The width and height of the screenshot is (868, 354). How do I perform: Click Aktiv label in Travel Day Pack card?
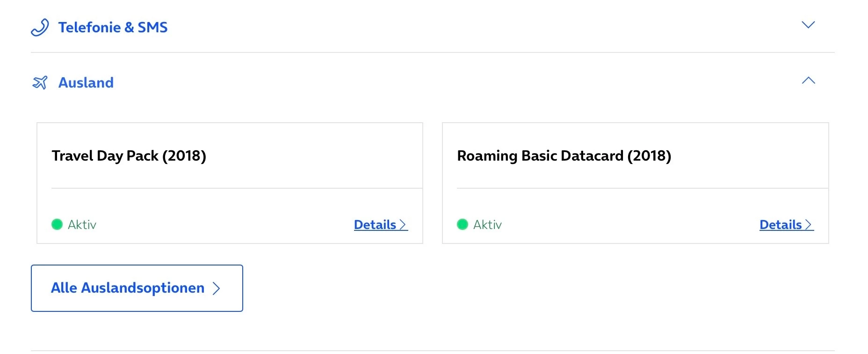(82, 225)
